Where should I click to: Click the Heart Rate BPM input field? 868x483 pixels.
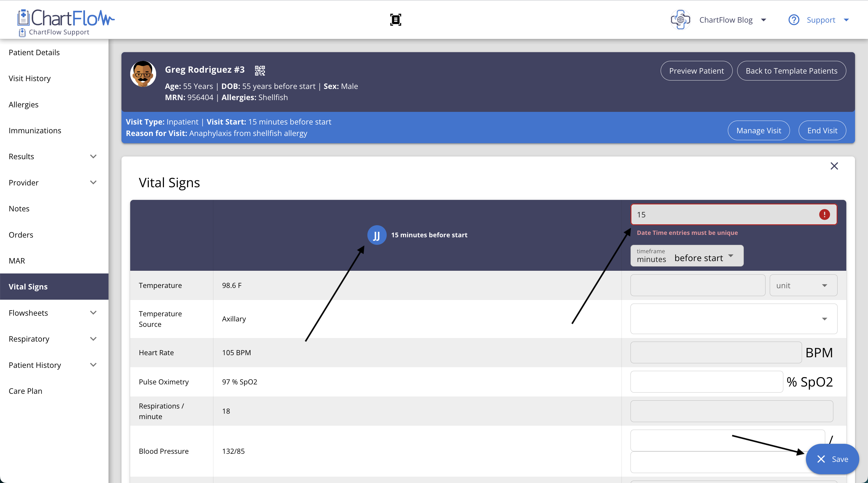716,352
